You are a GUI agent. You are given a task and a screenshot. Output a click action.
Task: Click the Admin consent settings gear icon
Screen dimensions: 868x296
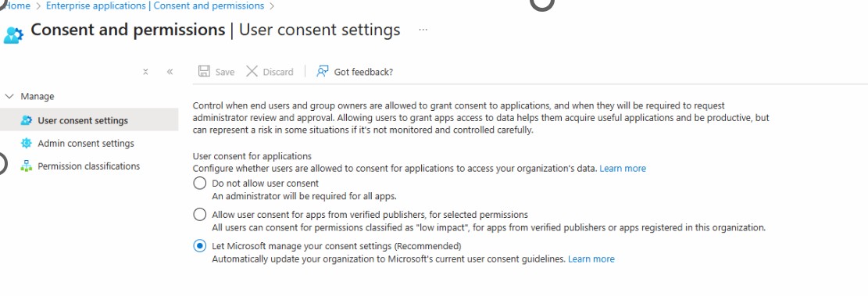coord(26,143)
